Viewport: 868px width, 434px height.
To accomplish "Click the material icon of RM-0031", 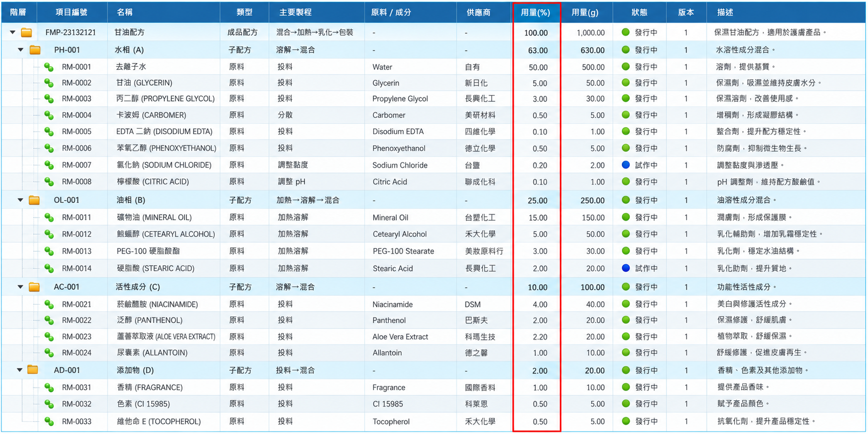I will coord(49,388).
